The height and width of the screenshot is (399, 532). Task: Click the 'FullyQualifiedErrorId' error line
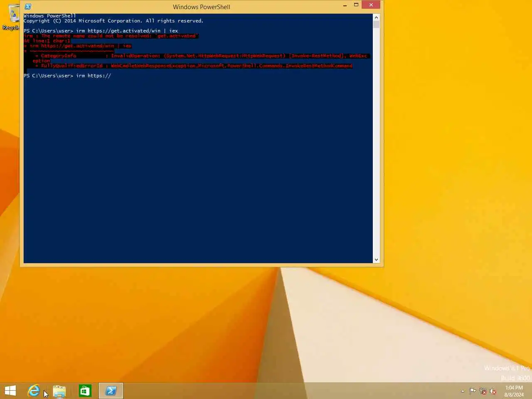tap(194, 66)
